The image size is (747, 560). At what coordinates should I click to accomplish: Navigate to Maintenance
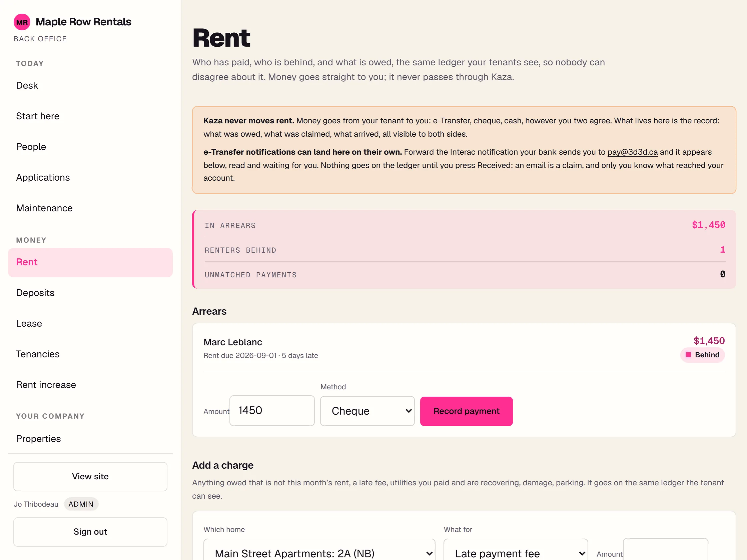(90, 208)
